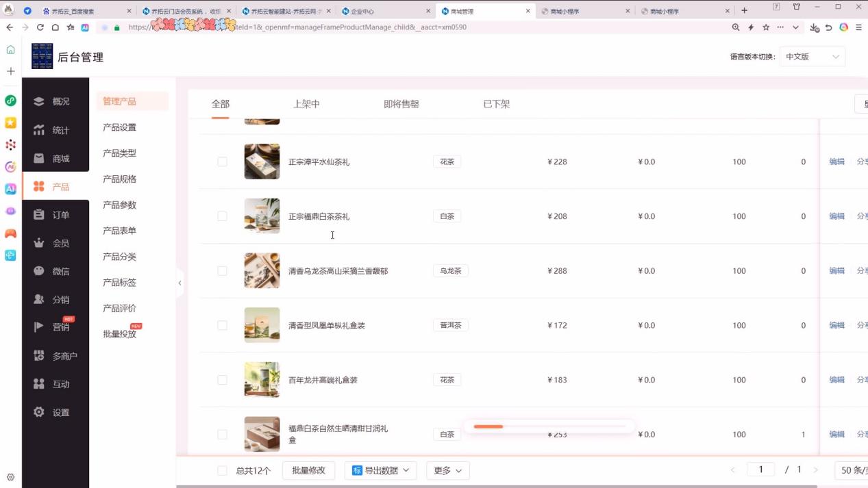Click the browser reload icon
The height and width of the screenshot is (488, 868).
point(40,27)
